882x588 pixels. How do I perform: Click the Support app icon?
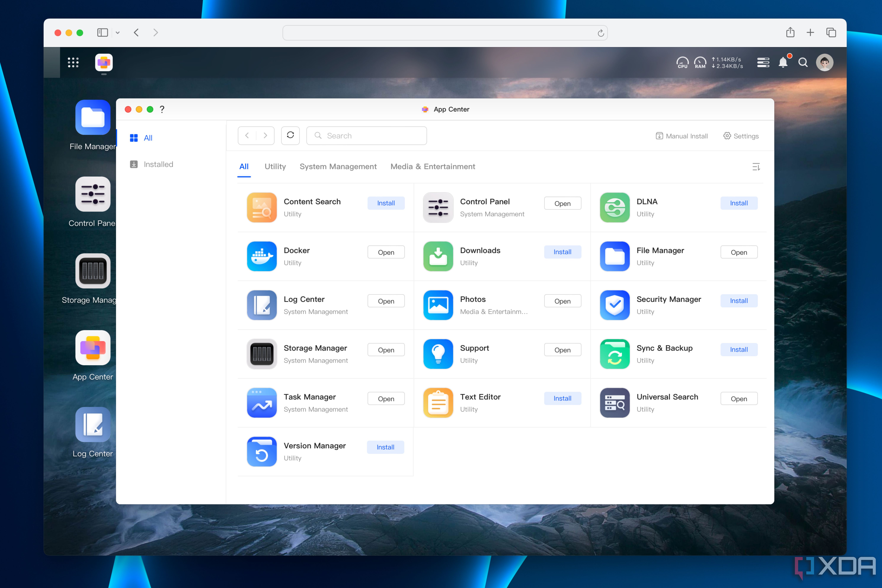pyautogui.click(x=438, y=354)
